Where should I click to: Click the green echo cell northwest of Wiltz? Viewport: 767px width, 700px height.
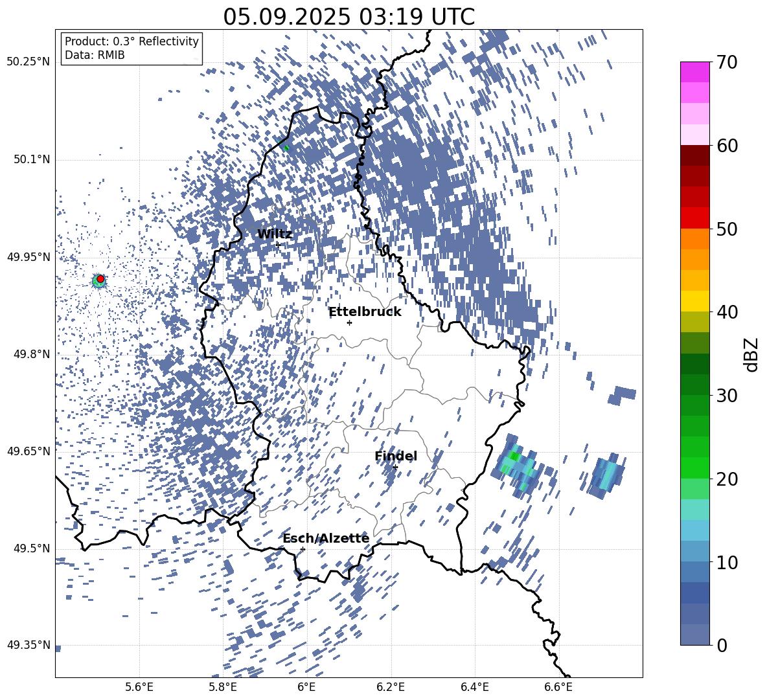pyautogui.click(x=286, y=148)
